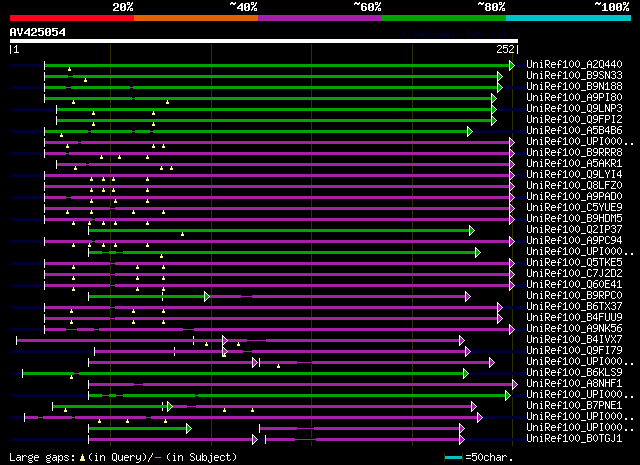Viewport: 640px width, 465px height.
Task: Click the Large gaps legend text
Action: tap(42, 458)
